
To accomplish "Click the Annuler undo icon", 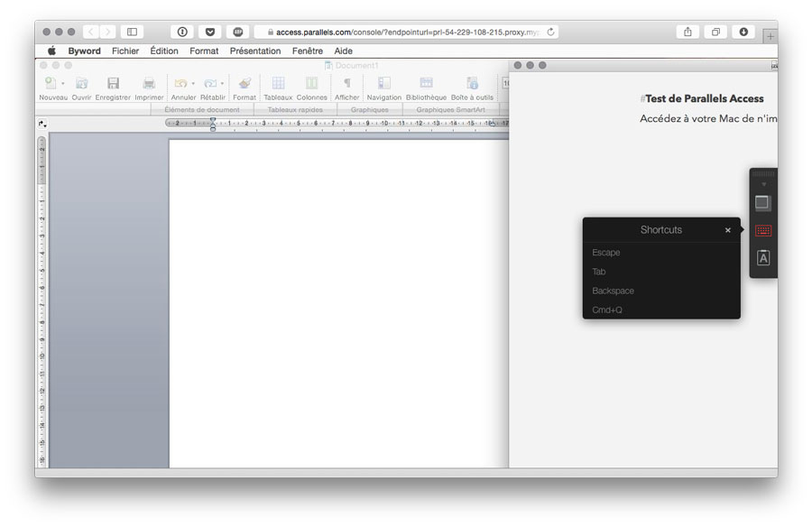I will pos(180,83).
